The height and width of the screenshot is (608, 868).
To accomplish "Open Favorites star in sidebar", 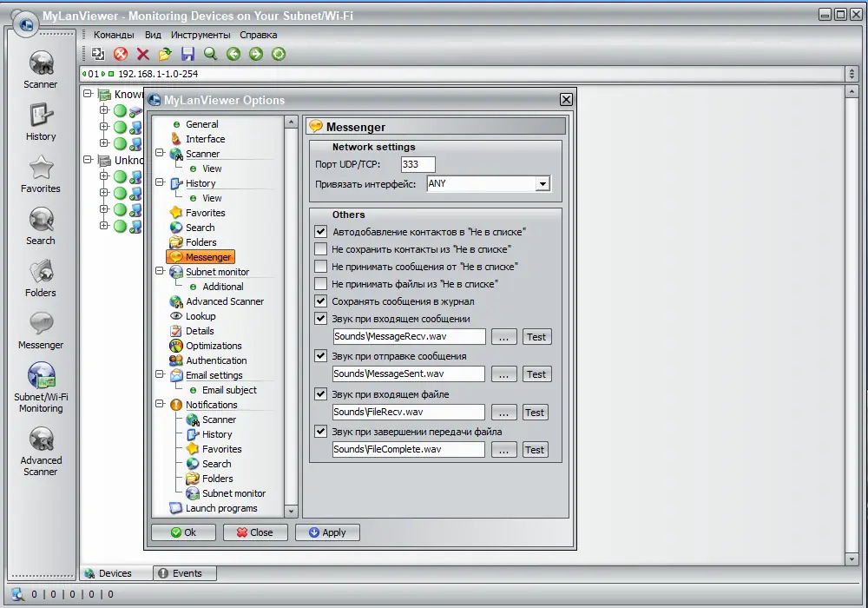I will 41,174.
